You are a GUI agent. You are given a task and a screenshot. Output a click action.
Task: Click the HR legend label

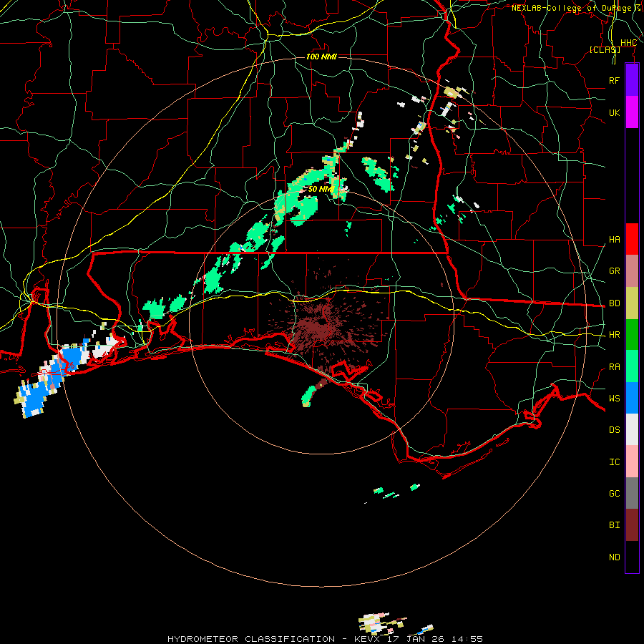click(614, 335)
